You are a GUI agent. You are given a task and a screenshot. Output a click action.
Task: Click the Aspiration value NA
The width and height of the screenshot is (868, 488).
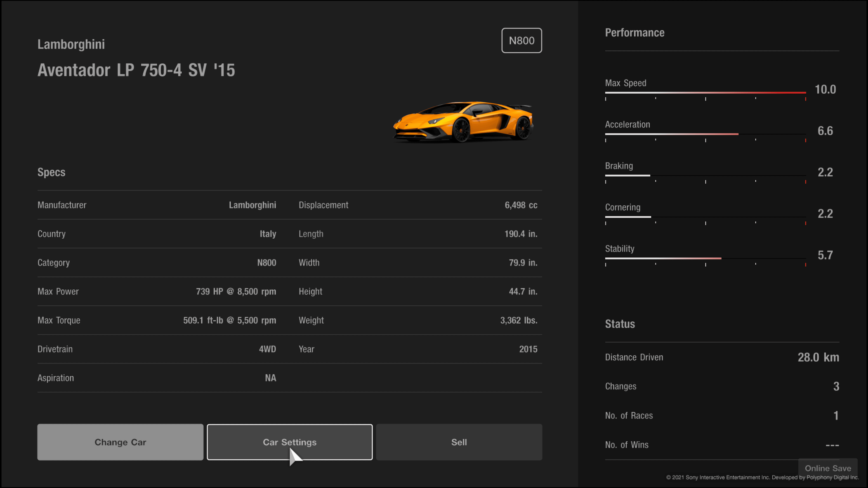tap(271, 378)
